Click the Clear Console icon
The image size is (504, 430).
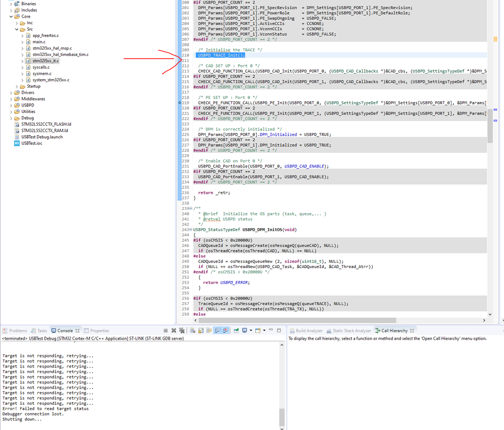(x=193, y=331)
